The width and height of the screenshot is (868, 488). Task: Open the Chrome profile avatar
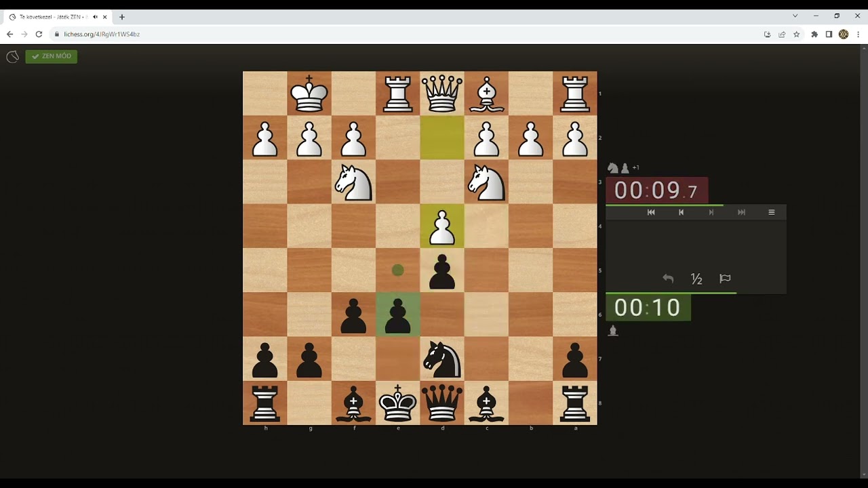point(844,34)
